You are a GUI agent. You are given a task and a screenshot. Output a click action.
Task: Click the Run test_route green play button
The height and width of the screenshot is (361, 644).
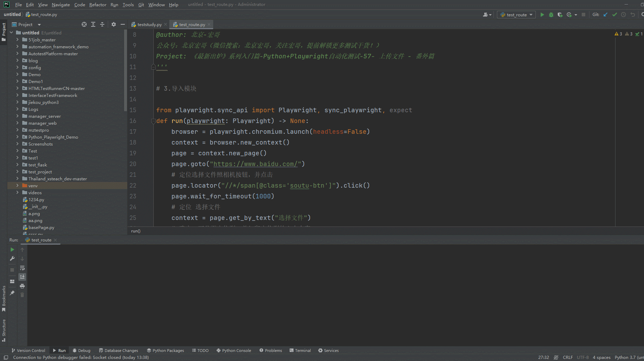point(542,15)
